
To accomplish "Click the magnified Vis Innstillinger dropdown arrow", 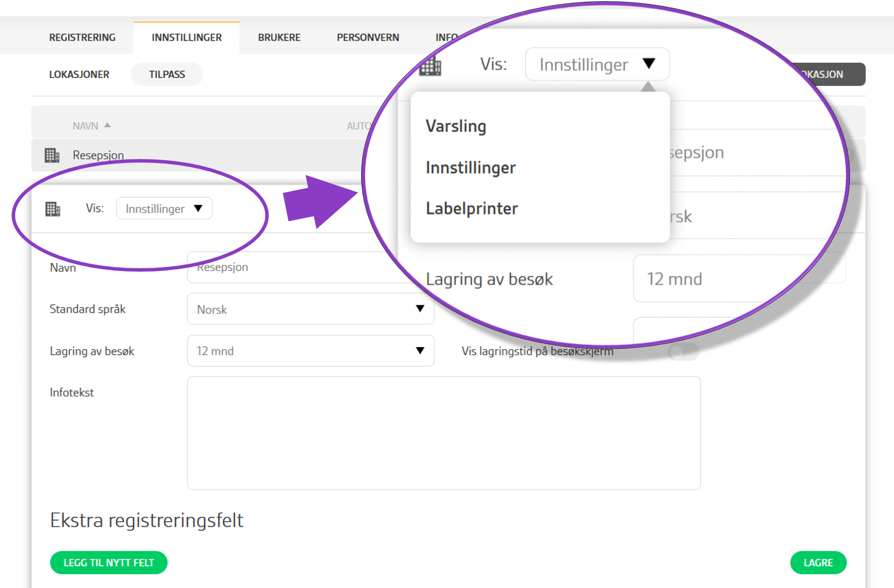I will click(x=649, y=64).
